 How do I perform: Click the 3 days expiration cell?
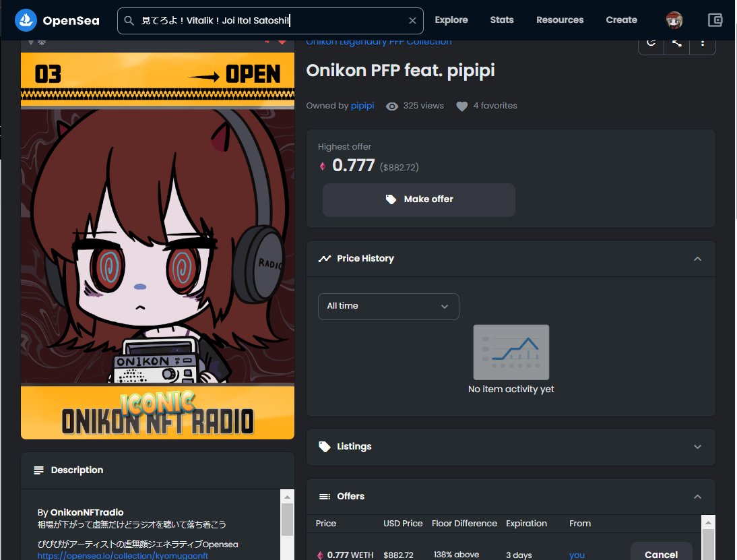[x=519, y=555]
